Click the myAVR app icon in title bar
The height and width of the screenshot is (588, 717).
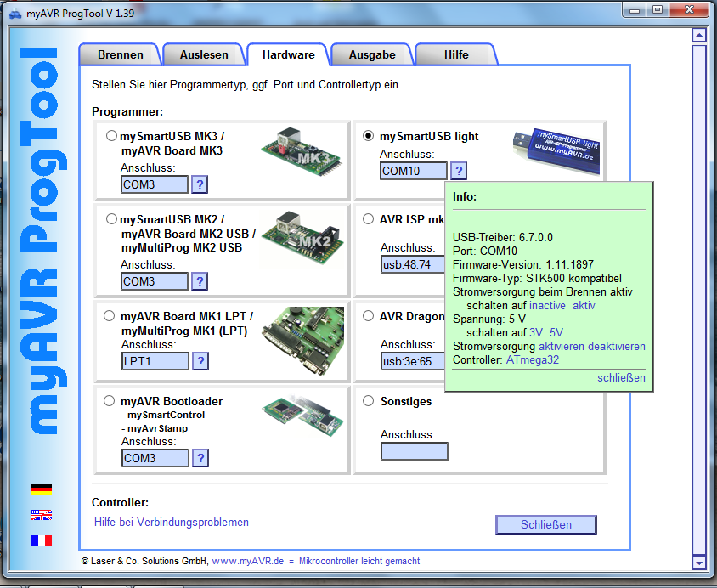click(15, 14)
